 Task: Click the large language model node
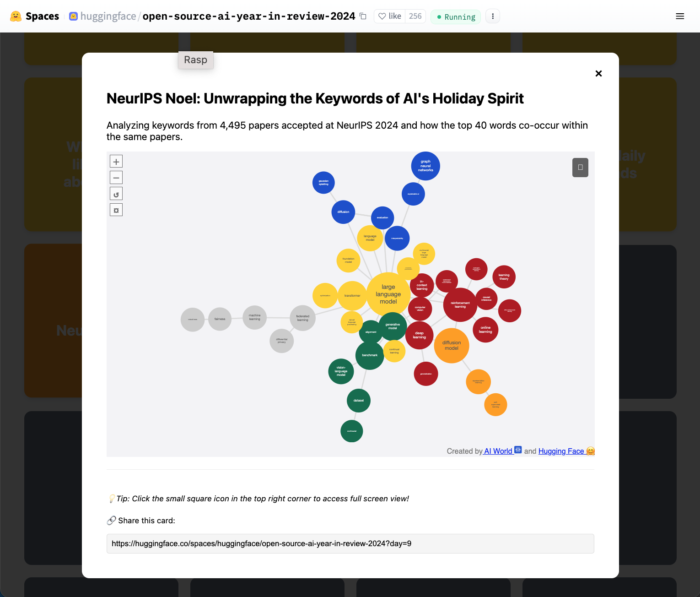[x=388, y=294]
